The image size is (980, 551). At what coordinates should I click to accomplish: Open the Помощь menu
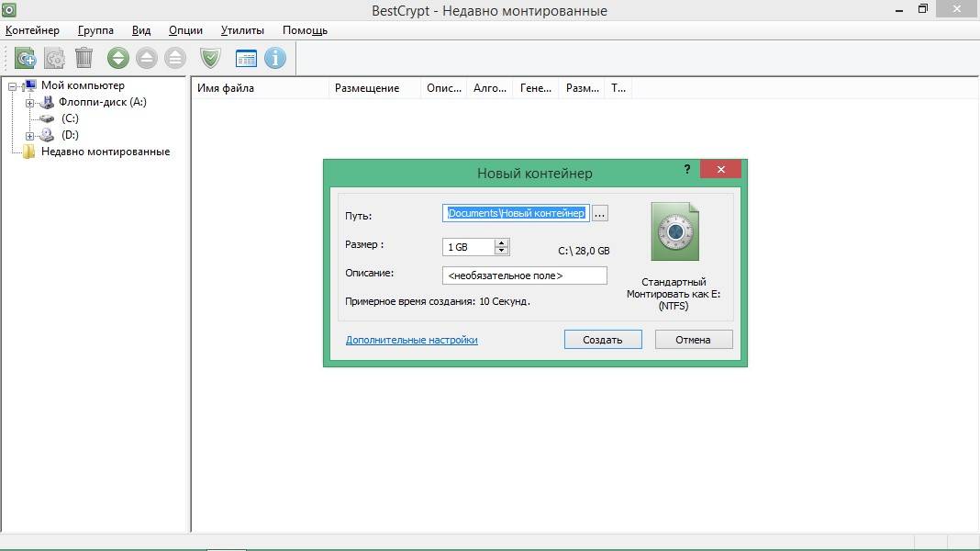pyautogui.click(x=305, y=30)
